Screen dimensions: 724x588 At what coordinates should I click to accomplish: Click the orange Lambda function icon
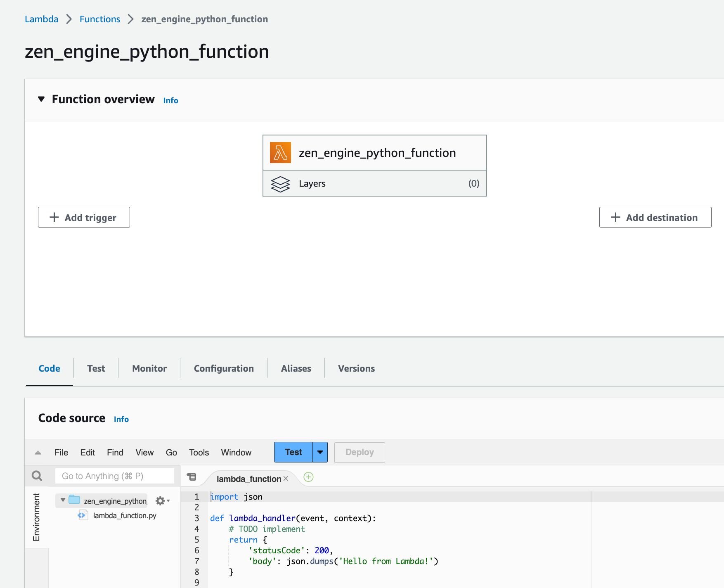280,153
